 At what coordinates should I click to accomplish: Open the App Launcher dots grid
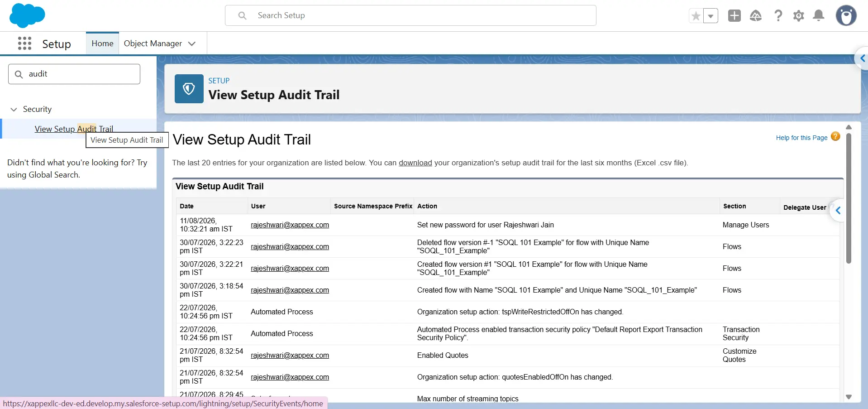tap(24, 43)
